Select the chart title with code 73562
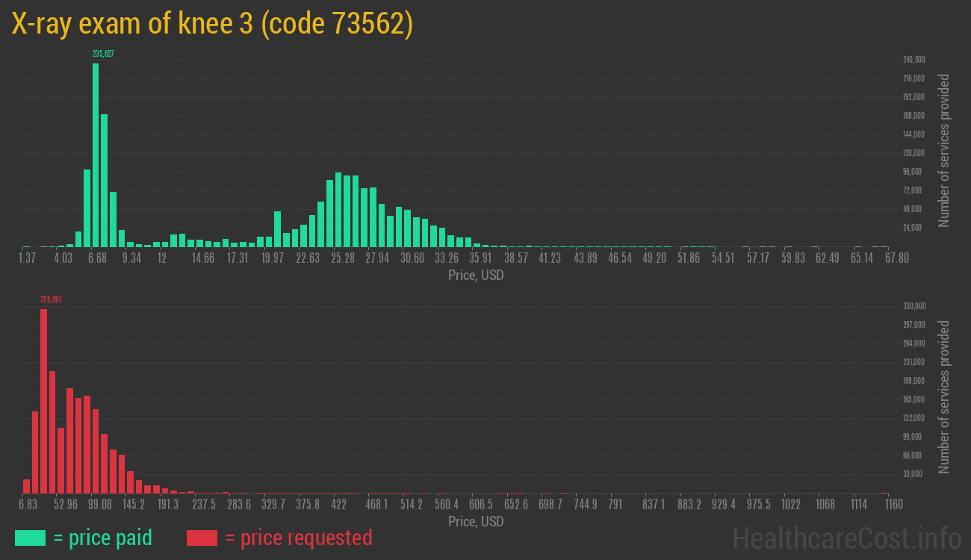This screenshot has width=971, height=560. tap(212, 24)
